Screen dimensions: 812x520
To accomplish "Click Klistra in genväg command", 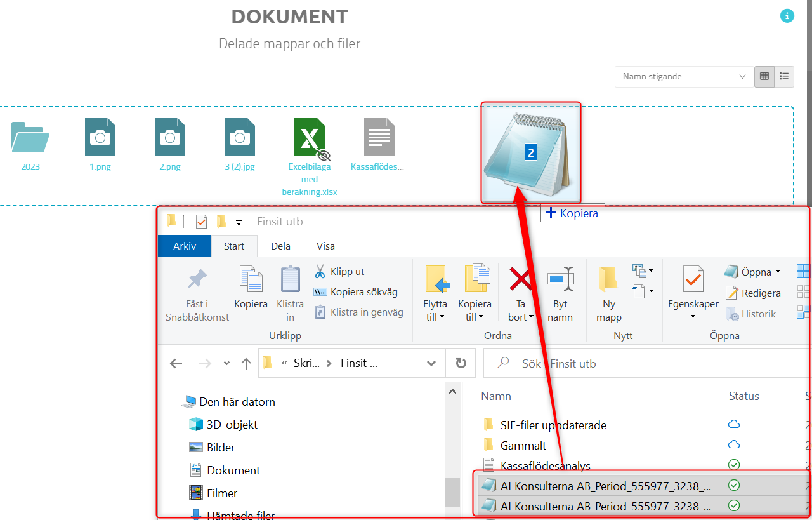I will (x=358, y=312).
